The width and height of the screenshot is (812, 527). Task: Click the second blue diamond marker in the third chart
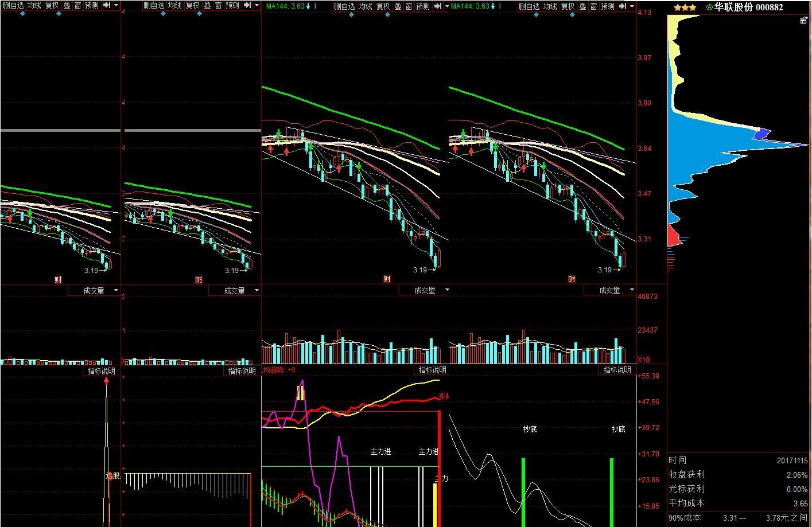pos(387,14)
